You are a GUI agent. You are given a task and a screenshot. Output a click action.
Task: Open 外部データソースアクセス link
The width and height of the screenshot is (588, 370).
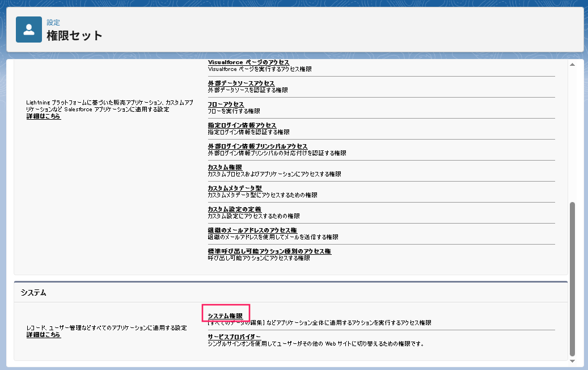[241, 83]
